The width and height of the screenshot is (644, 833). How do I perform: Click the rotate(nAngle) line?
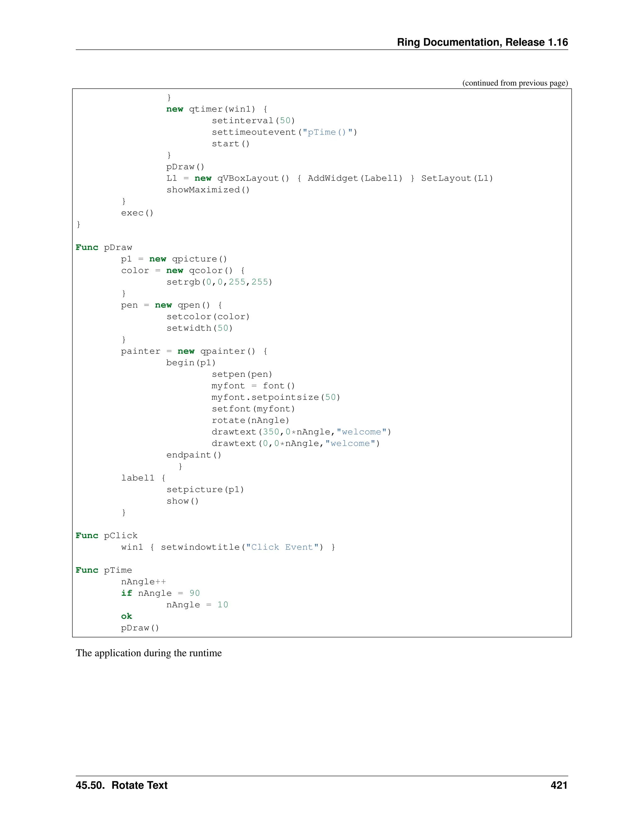coord(250,420)
